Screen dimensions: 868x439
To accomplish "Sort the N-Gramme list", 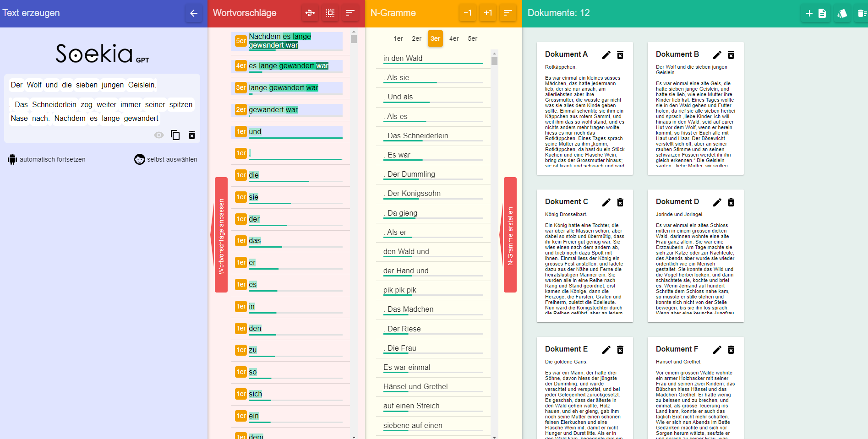I will (508, 13).
